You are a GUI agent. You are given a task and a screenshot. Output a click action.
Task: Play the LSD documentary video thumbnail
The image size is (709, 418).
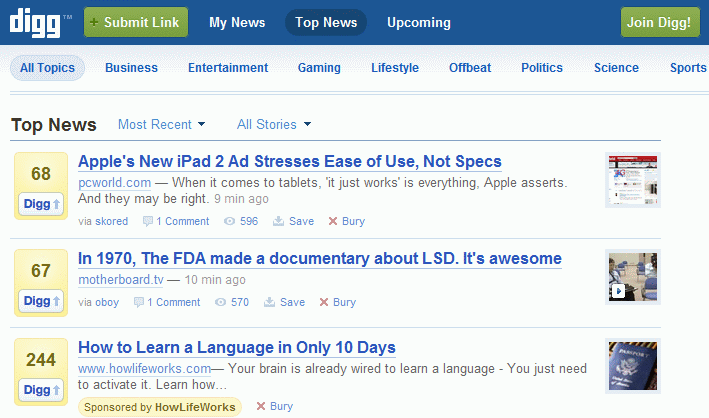tap(633, 277)
